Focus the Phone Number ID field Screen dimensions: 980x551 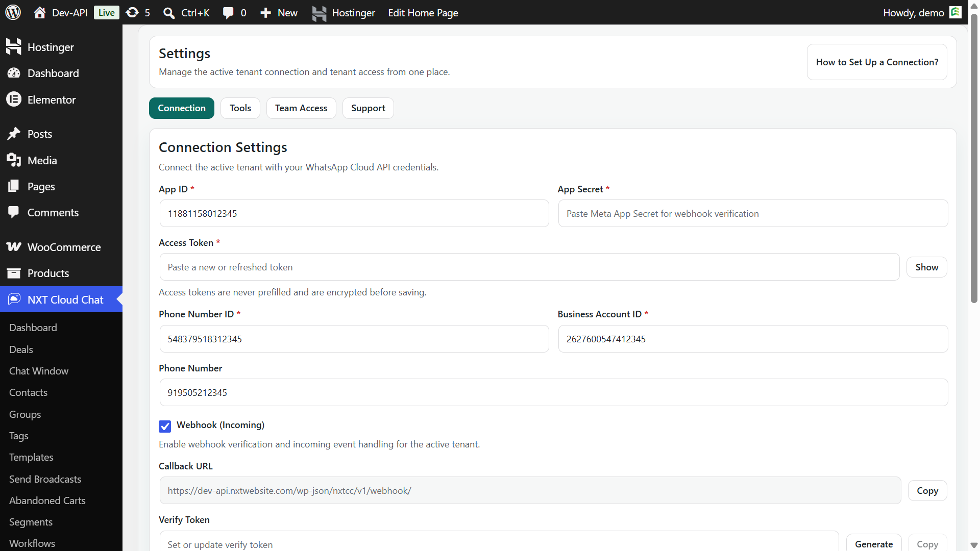(354, 339)
